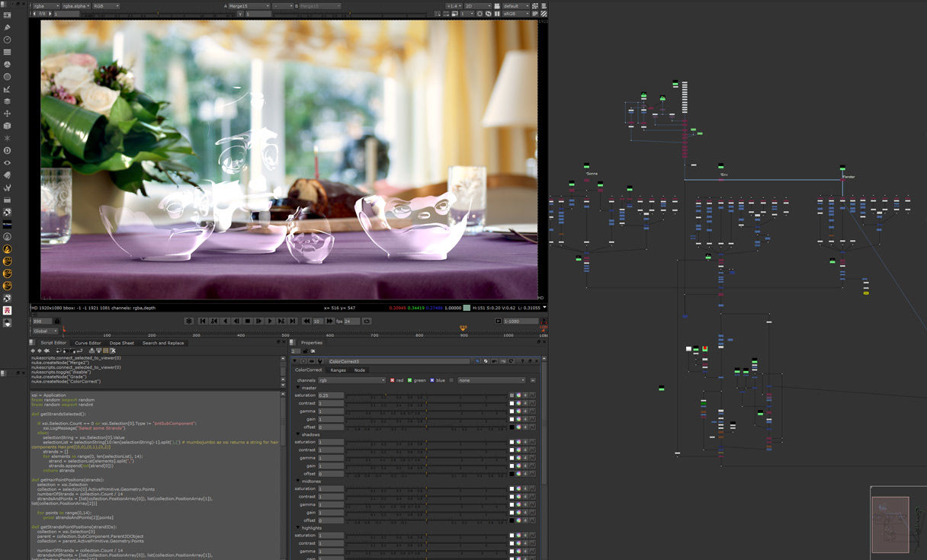
Task: Open the Image nodes menu in left toolbar
Action: pyautogui.click(x=8, y=15)
